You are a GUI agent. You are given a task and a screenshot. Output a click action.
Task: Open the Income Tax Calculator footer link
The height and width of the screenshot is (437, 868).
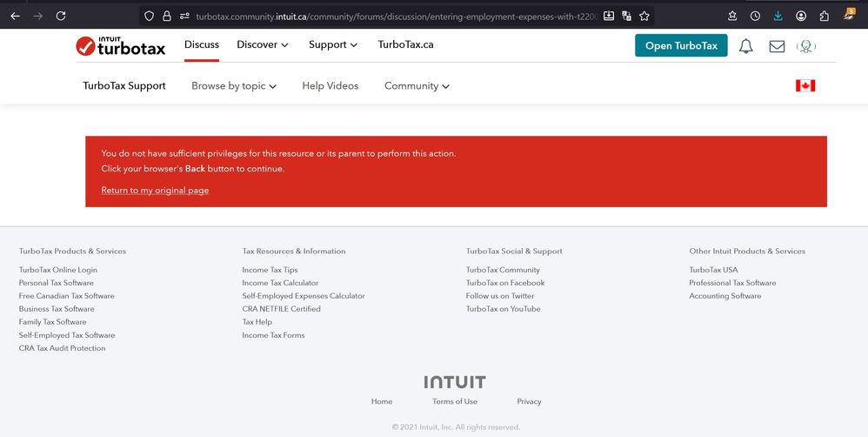280,283
